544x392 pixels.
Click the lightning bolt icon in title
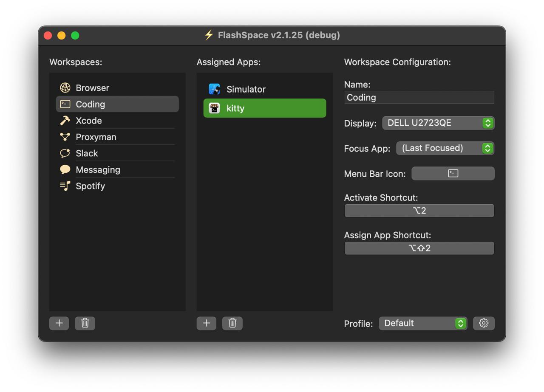click(x=209, y=35)
